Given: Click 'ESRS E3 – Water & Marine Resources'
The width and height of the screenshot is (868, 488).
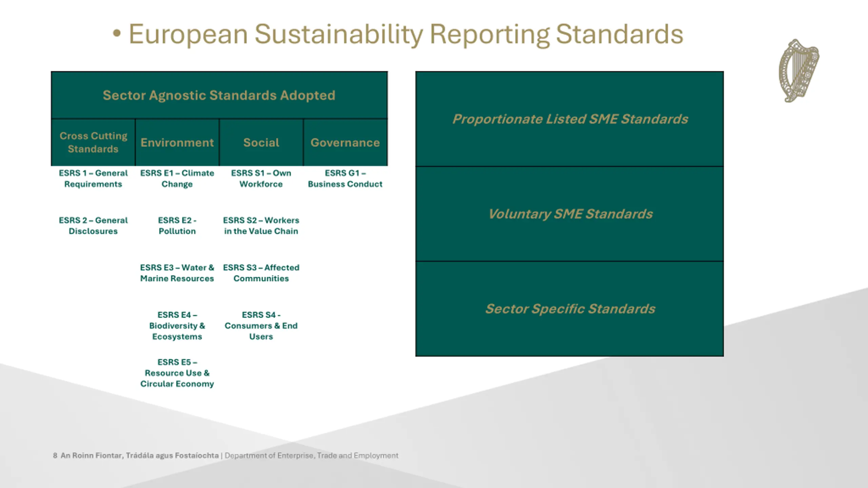Looking at the screenshot, I should 177,273.
